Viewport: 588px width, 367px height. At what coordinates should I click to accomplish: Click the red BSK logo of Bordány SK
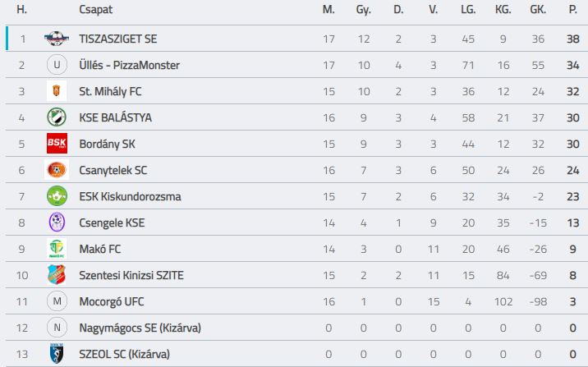coord(57,143)
